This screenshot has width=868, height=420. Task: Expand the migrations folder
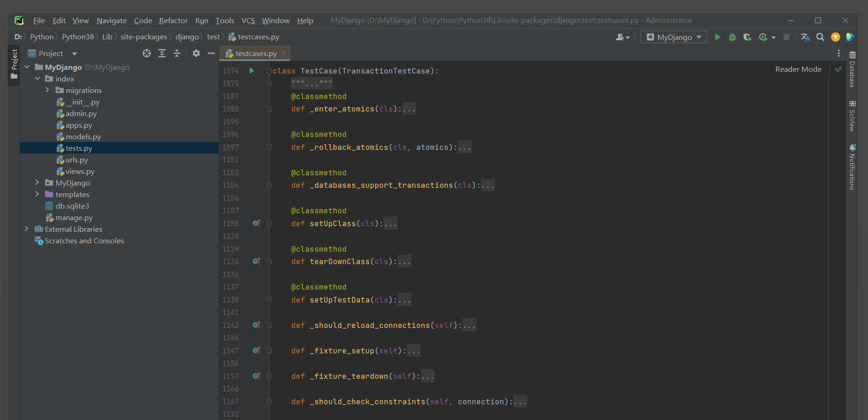coord(48,90)
